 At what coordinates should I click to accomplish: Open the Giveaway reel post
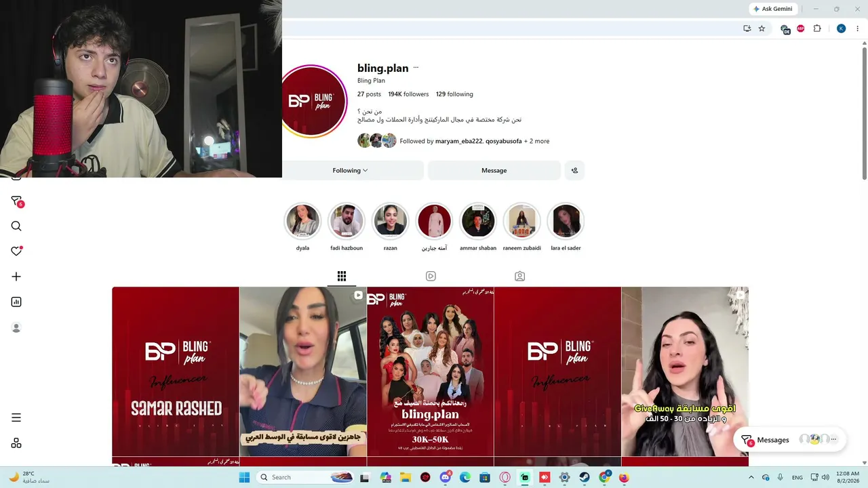(x=685, y=371)
